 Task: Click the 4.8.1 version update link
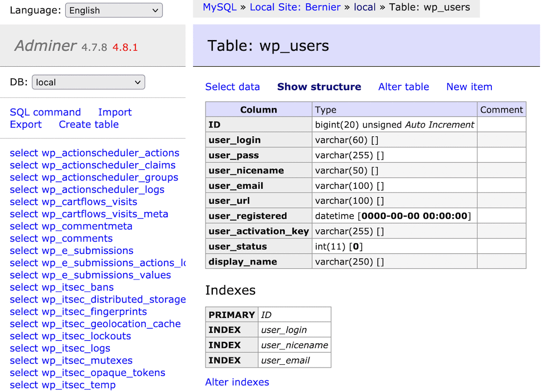tap(125, 47)
